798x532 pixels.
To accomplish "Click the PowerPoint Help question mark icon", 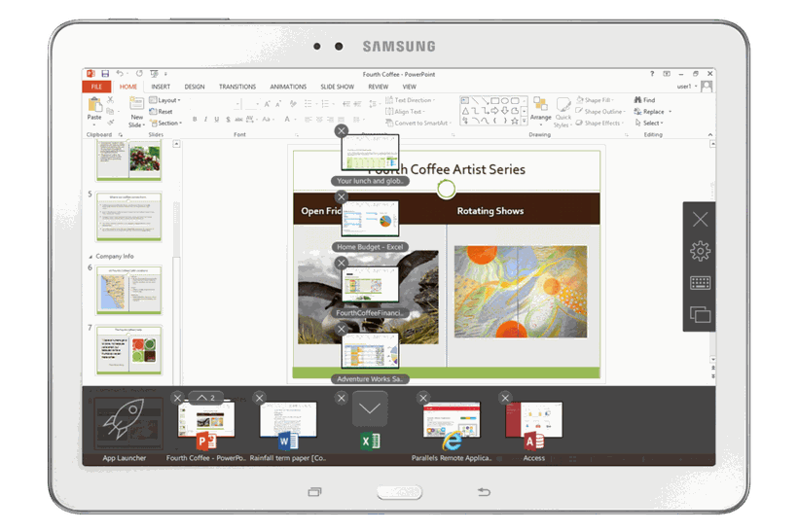I will click(x=652, y=74).
